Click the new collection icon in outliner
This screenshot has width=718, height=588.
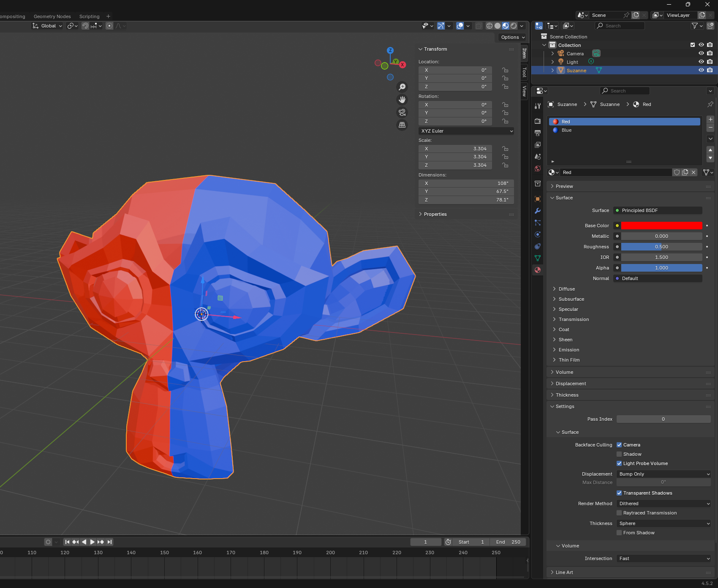[x=710, y=26]
